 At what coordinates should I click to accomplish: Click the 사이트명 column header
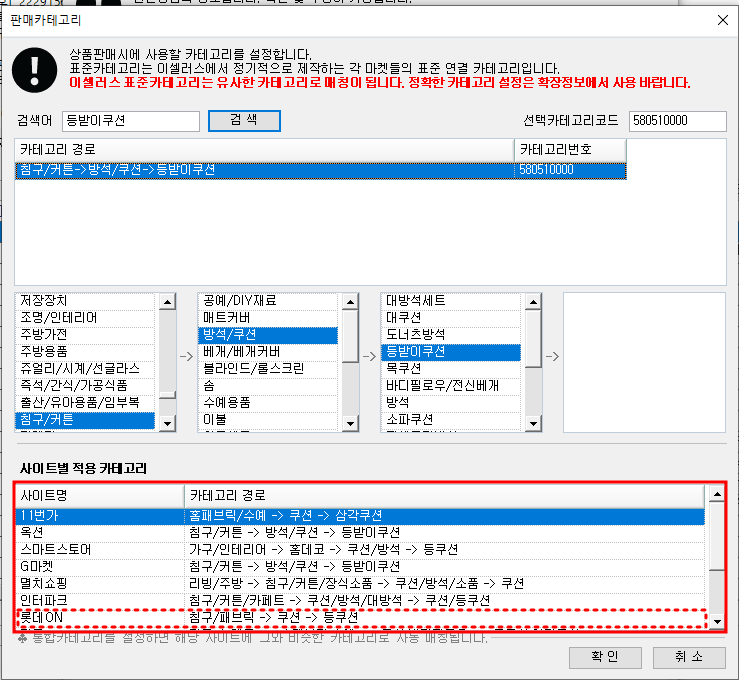click(x=99, y=496)
